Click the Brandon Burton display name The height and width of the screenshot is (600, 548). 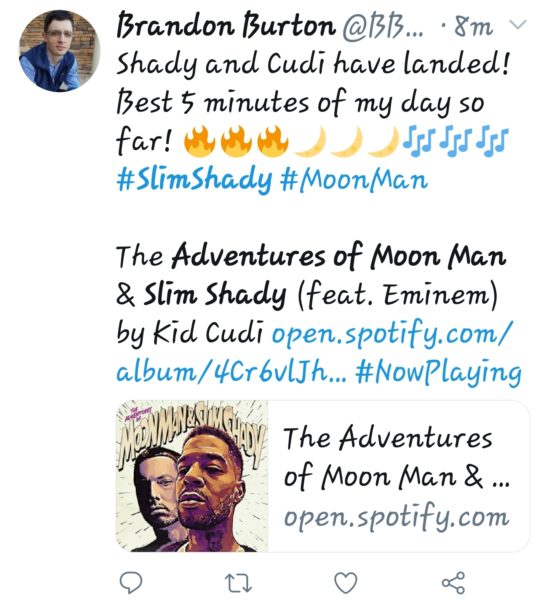[x=225, y=26]
